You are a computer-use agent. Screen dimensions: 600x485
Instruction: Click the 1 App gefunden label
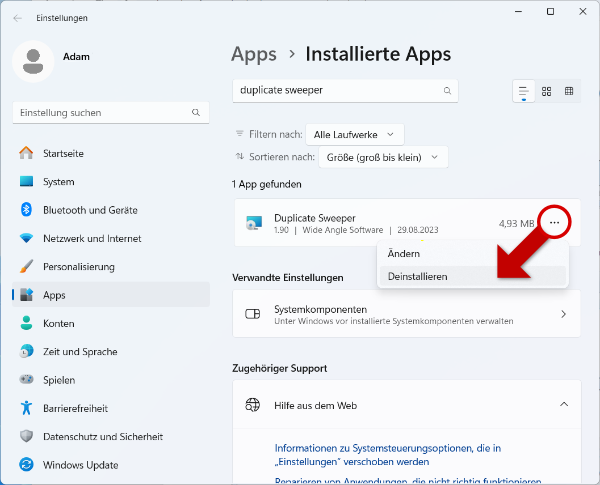tap(266, 185)
